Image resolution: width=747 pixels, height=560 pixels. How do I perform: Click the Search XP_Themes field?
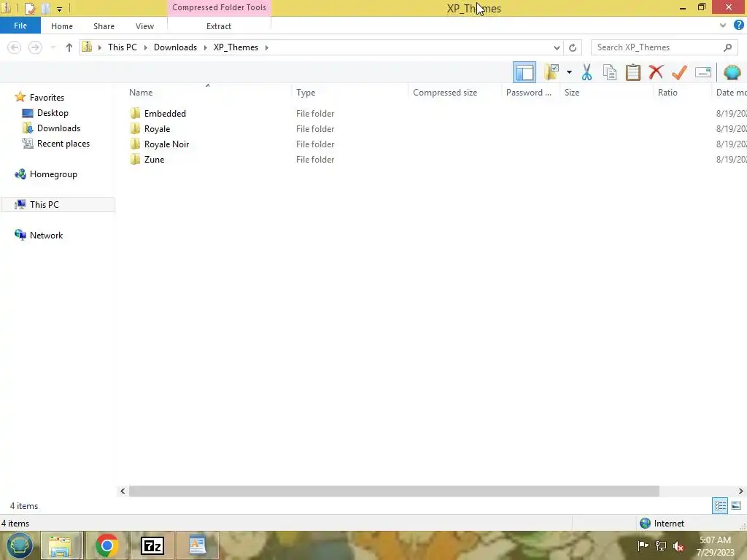point(664,47)
